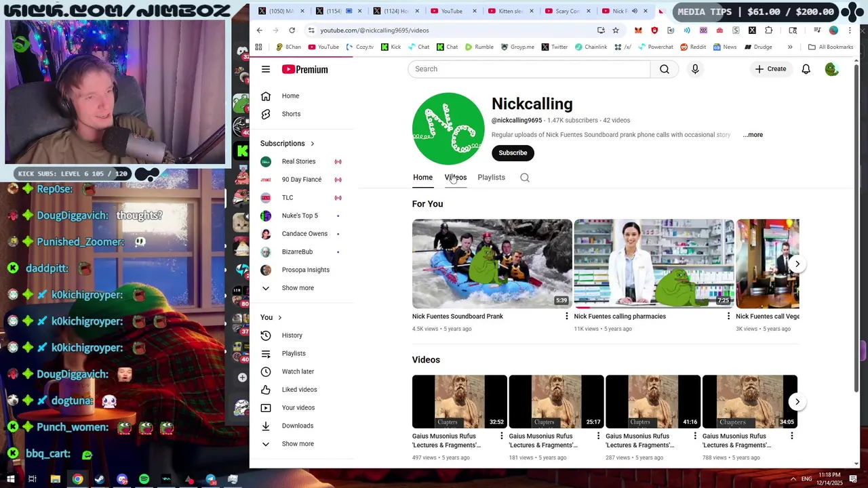
Task: Open options for Nick Fuentes Soundboard Prank
Action: [567, 317]
